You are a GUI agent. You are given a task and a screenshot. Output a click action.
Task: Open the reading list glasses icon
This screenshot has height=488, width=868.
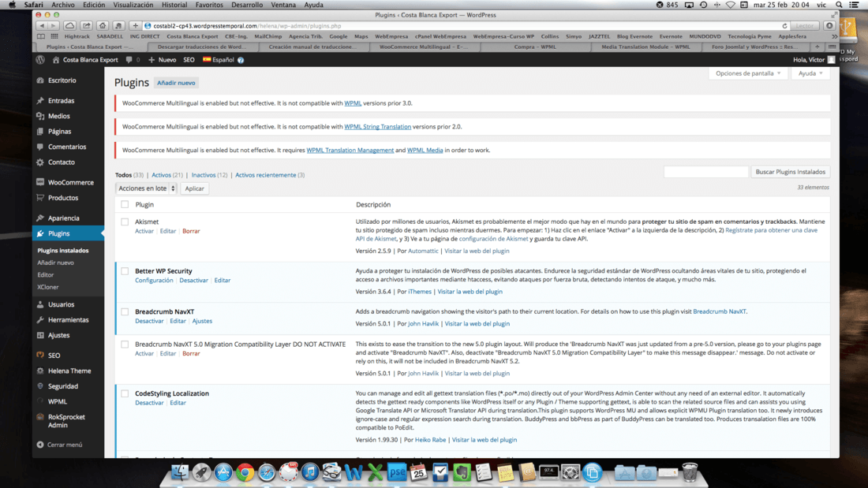[x=41, y=36]
